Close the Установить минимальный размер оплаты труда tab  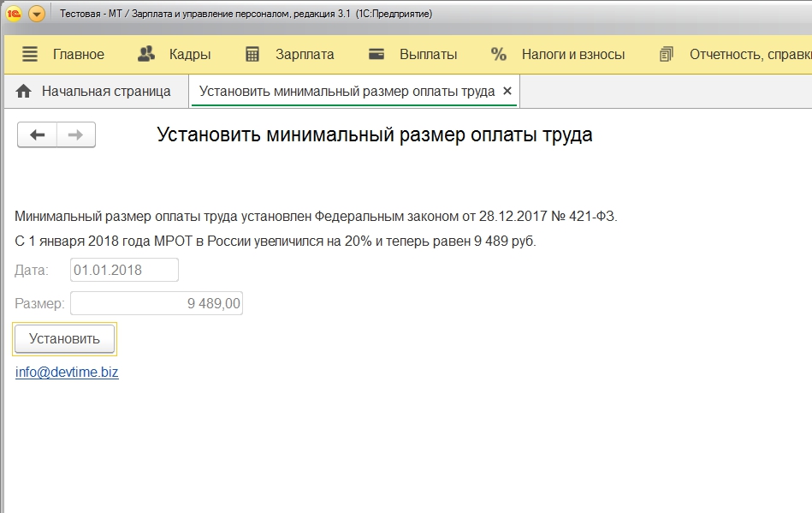point(507,91)
